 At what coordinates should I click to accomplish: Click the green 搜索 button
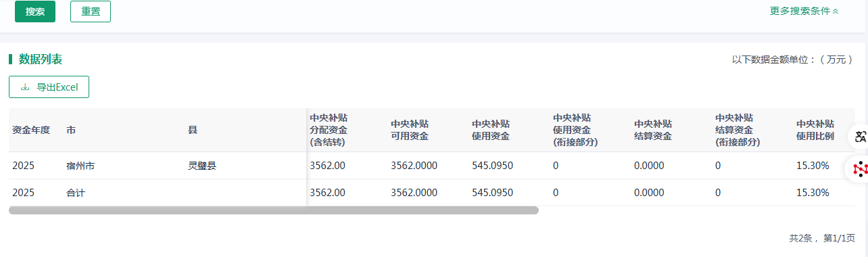point(35,11)
